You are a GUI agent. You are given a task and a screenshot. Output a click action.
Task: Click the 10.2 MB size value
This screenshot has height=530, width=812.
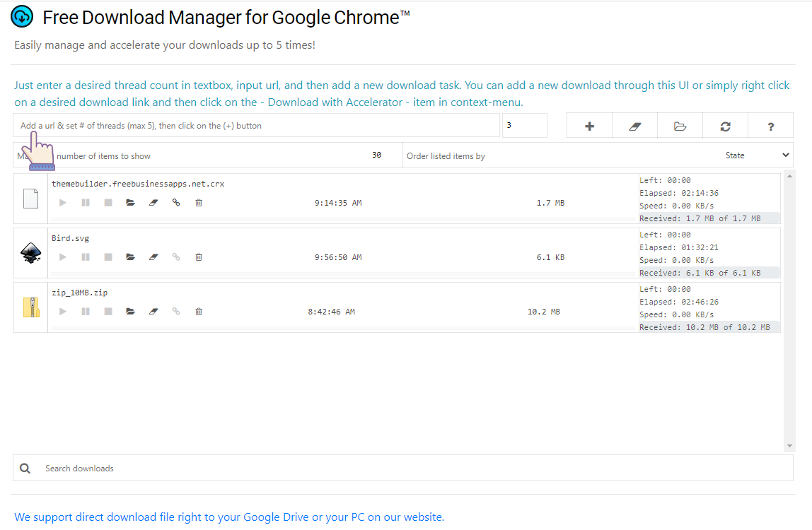pyautogui.click(x=544, y=312)
